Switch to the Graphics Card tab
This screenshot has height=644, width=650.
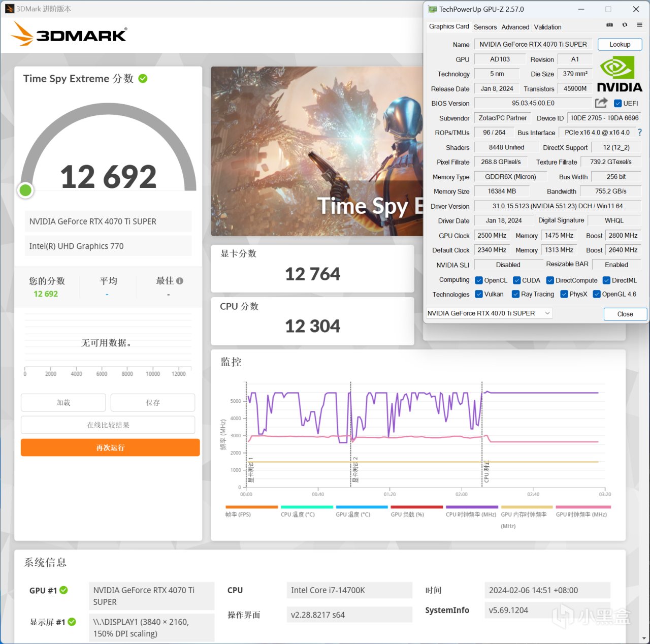point(449,26)
